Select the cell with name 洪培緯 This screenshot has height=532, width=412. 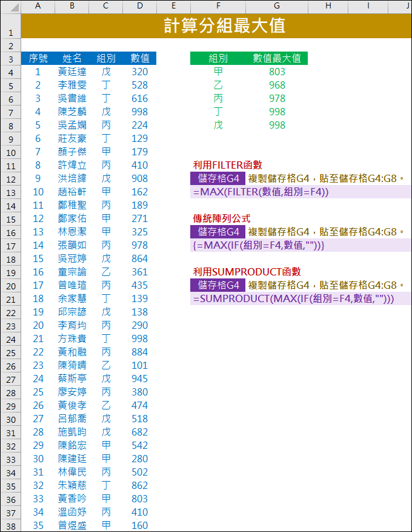72,178
